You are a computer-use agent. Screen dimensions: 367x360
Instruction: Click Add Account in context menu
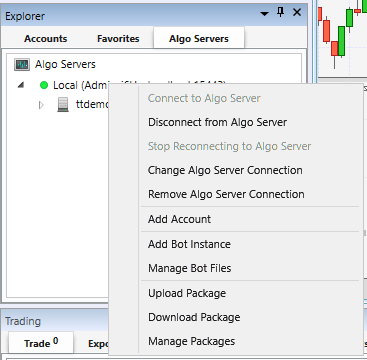(179, 219)
